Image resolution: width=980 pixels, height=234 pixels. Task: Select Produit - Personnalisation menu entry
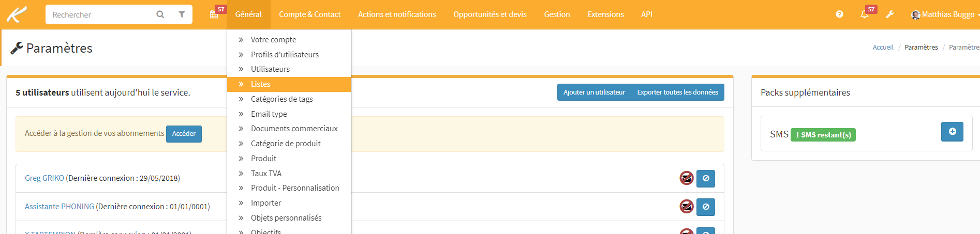click(x=289, y=188)
